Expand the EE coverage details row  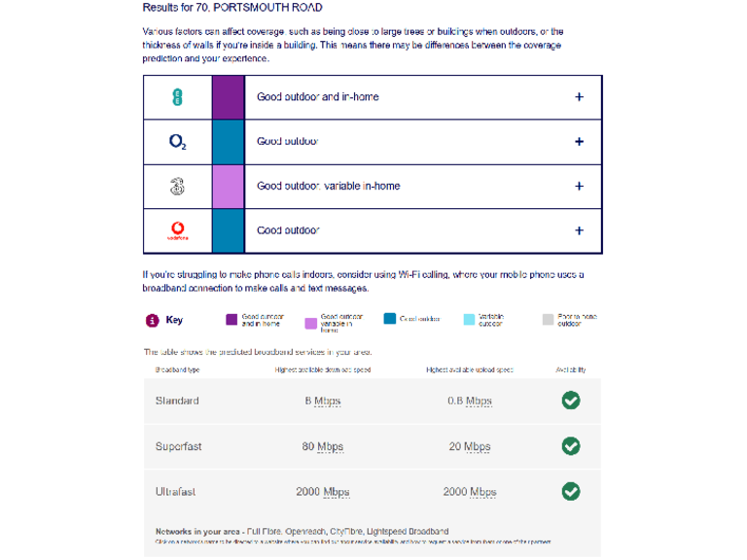(x=579, y=97)
